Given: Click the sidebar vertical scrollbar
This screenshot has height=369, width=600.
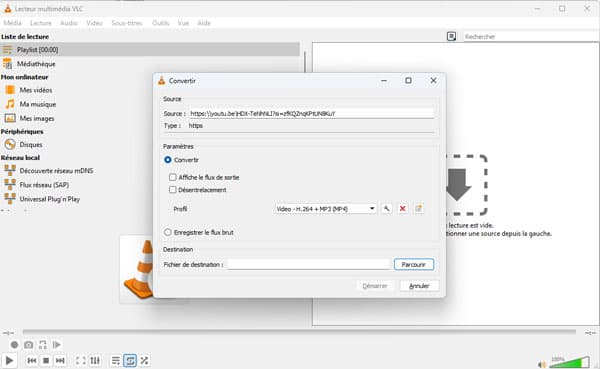Looking at the screenshot, I should pyautogui.click(x=305, y=62).
